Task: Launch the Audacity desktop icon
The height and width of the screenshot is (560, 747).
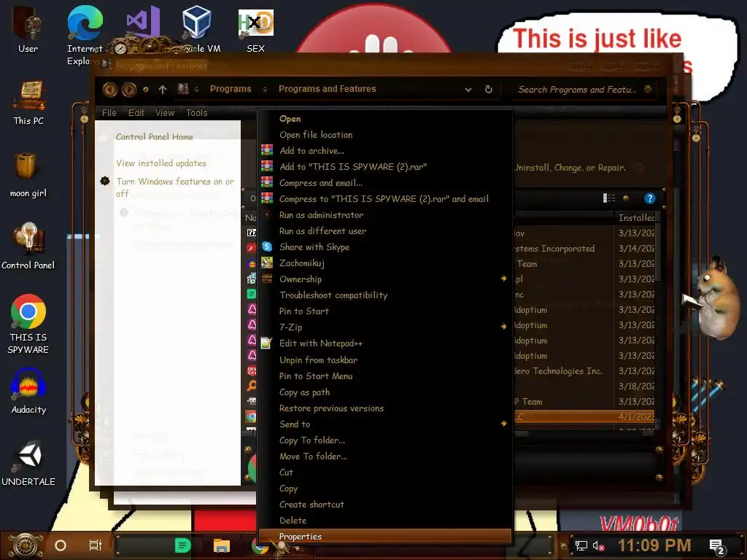Action: pyautogui.click(x=28, y=392)
